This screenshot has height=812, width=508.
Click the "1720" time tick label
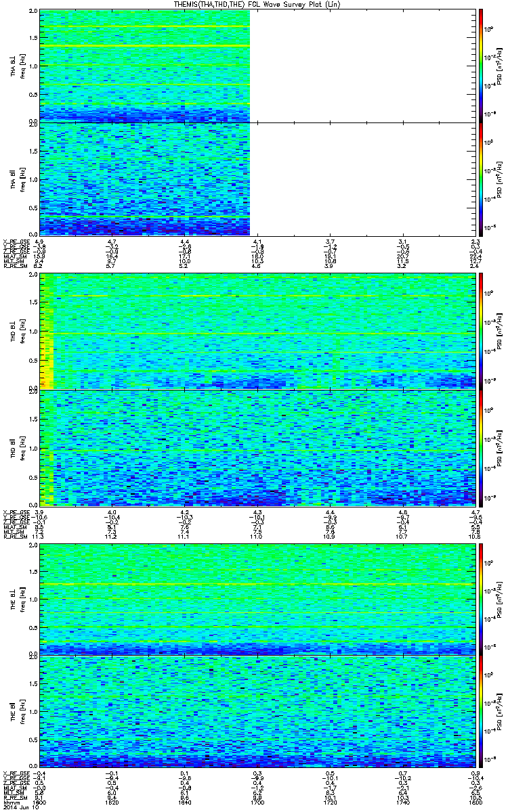tap(329, 803)
